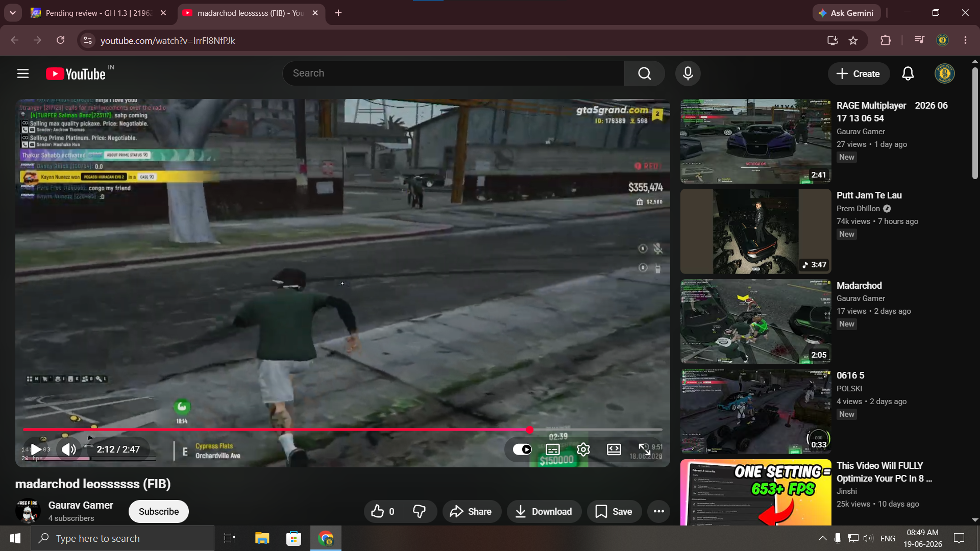Open the notifications bell
Screen dimensions: 980x551
(908, 74)
